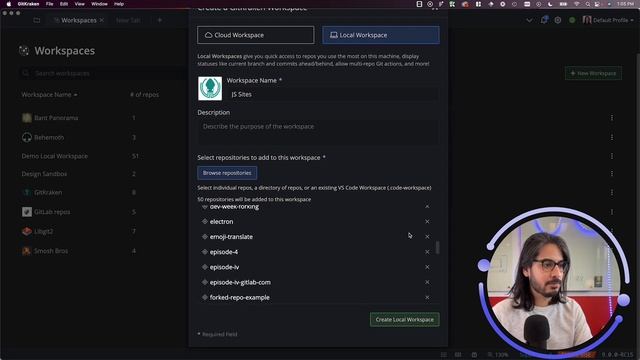Close the Workspaces tab
Image resolution: width=640 pixels, height=360 pixels.
102,20
